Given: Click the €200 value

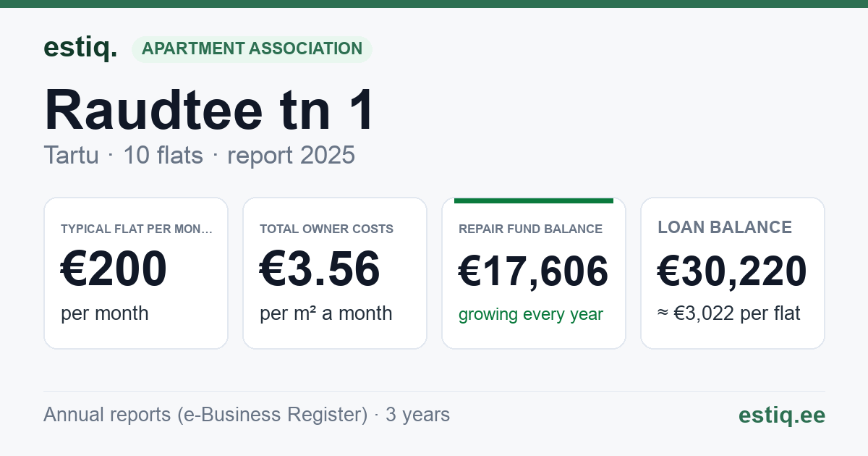Looking at the screenshot, I should pyautogui.click(x=114, y=269).
